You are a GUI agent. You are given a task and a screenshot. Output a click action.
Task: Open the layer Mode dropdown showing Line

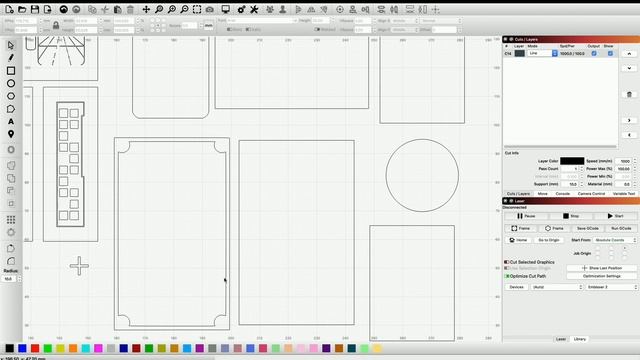pyautogui.click(x=542, y=53)
